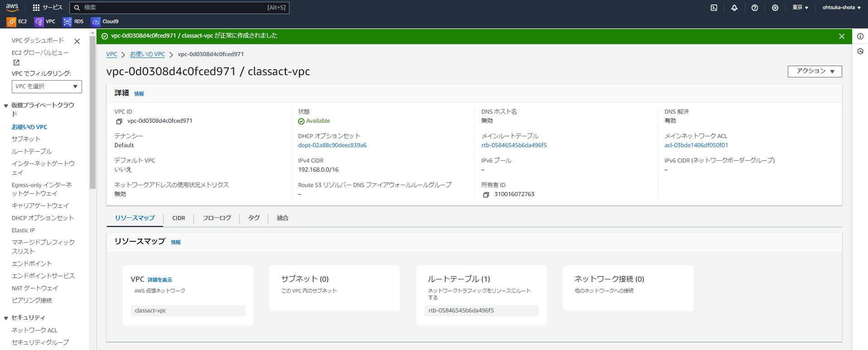Click the 情報 link next to リソースマップ heading
868x350 pixels.
pos(175,242)
